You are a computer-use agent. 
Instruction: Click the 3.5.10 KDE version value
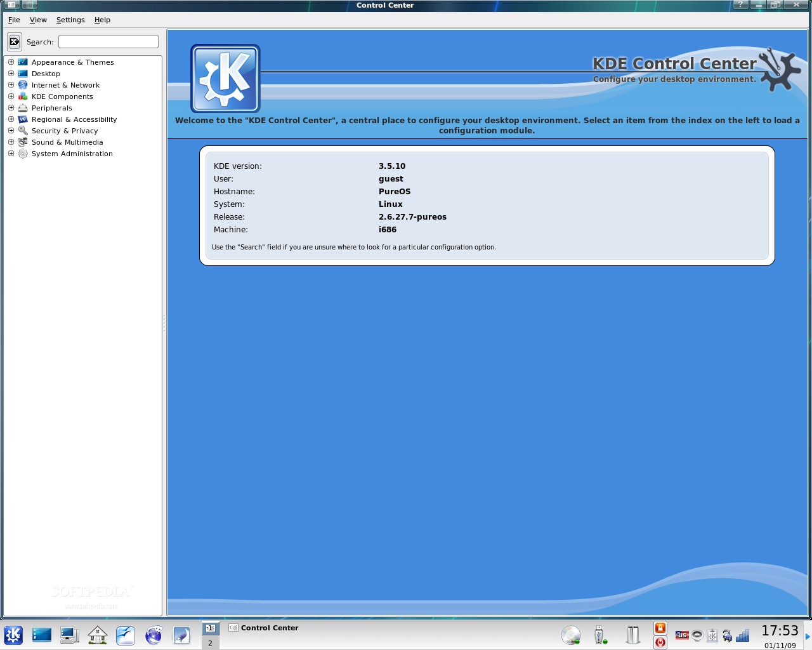(x=392, y=166)
